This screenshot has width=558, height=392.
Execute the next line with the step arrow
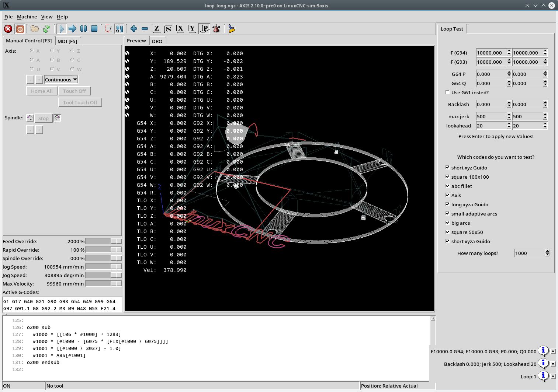pyautogui.click(x=72, y=29)
